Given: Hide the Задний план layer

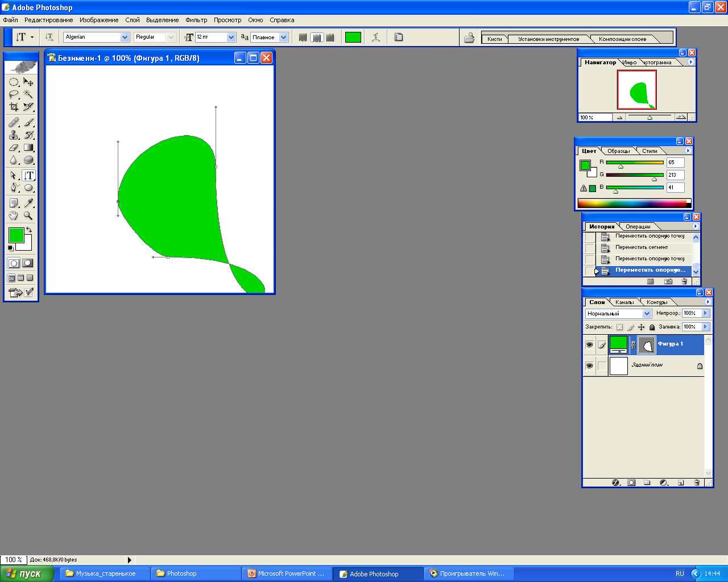Looking at the screenshot, I should [589, 366].
